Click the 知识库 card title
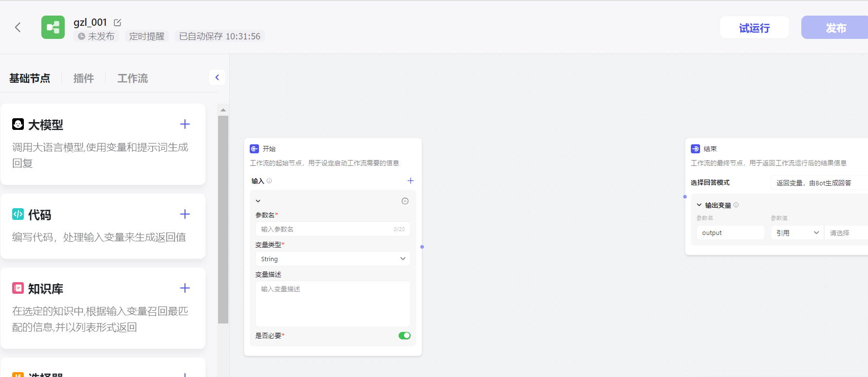 46,289
